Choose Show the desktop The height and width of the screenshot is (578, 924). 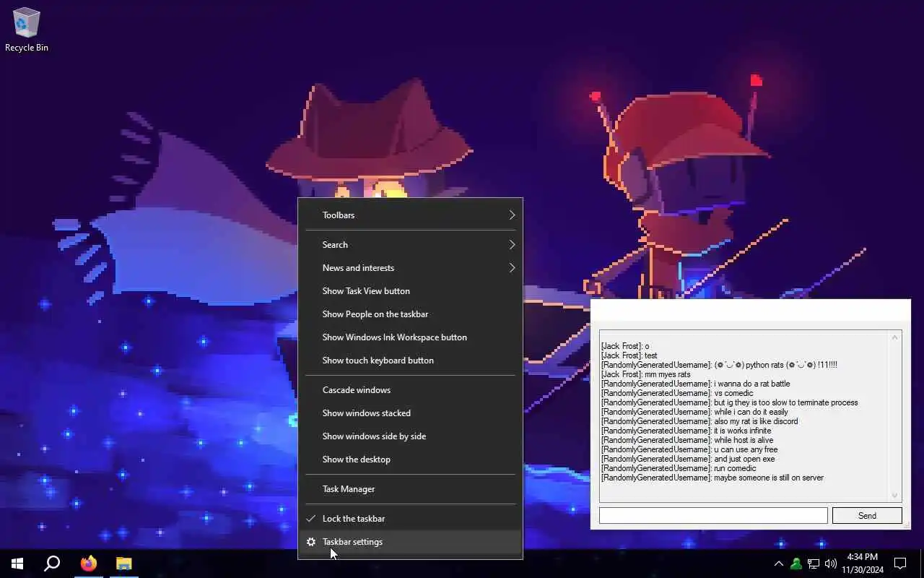pos(410,460)
